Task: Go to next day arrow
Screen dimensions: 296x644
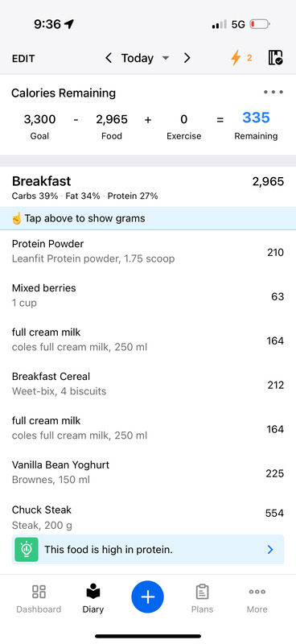Action: (187, 58)
